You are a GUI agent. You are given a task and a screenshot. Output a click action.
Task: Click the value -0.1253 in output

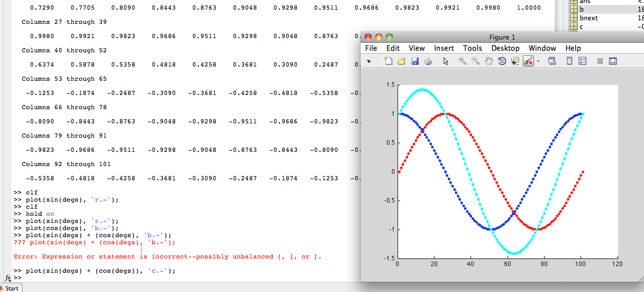click(40, 93)
